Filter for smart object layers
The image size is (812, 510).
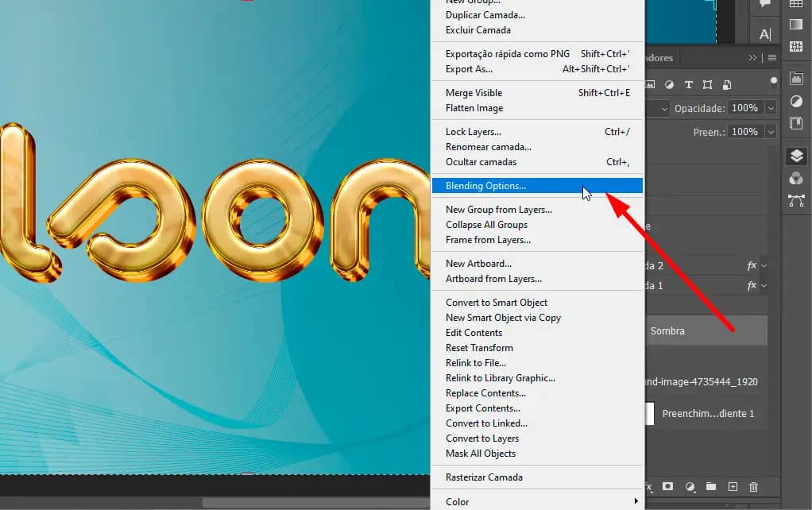725,84
